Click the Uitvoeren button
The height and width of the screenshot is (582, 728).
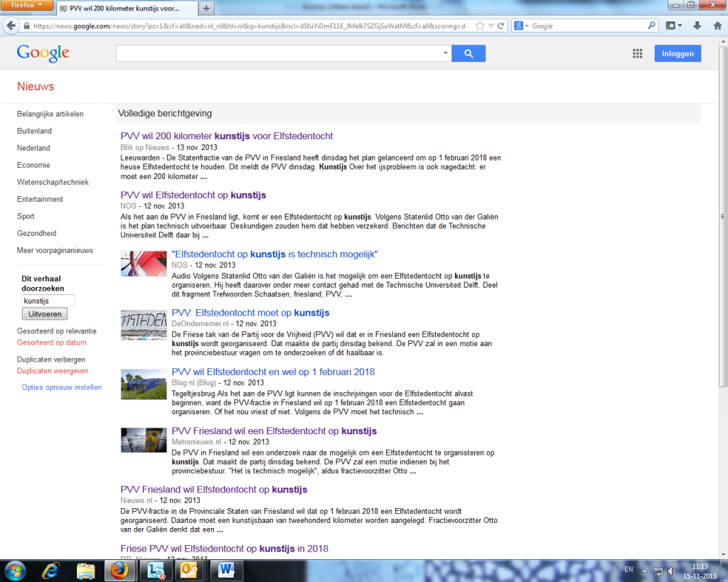[45, 314]
